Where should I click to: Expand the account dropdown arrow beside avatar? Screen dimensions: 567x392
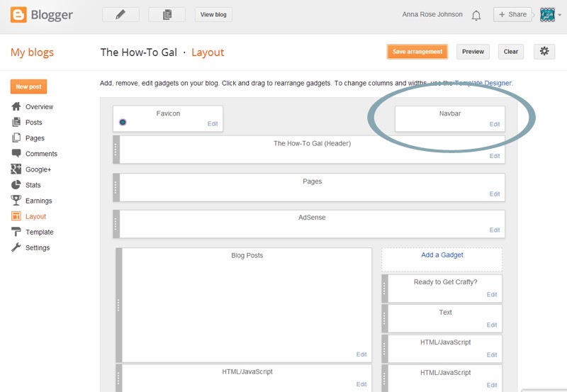[x=560, y=15]
